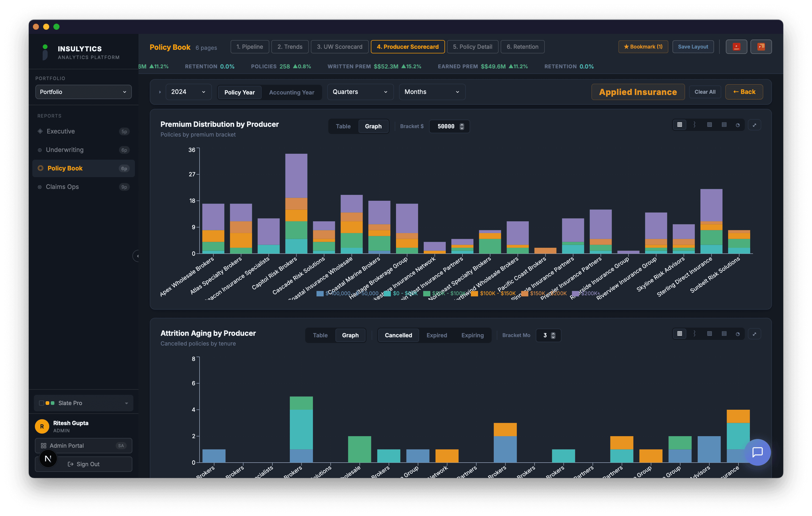The height and width of the screenshot is (516, 812).
Task: Click the Bracket $ 50000 input field
Action: (x=449, y=126)
